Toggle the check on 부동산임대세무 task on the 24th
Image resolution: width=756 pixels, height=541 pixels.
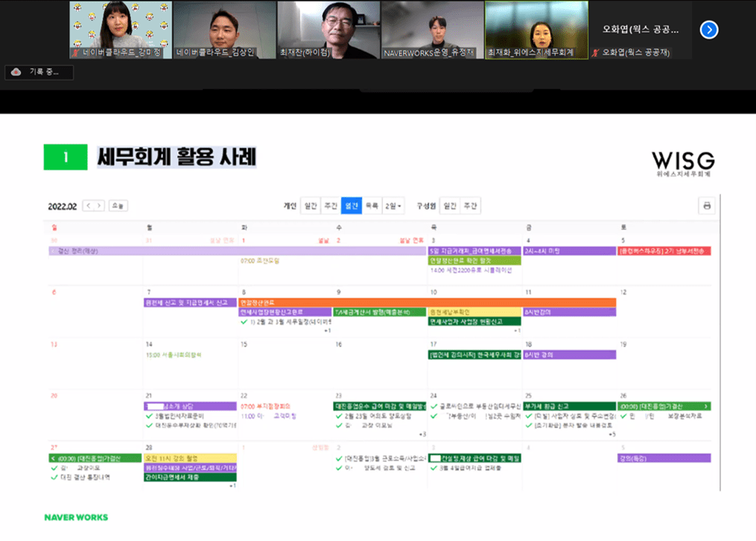click(x=434, y=406)
